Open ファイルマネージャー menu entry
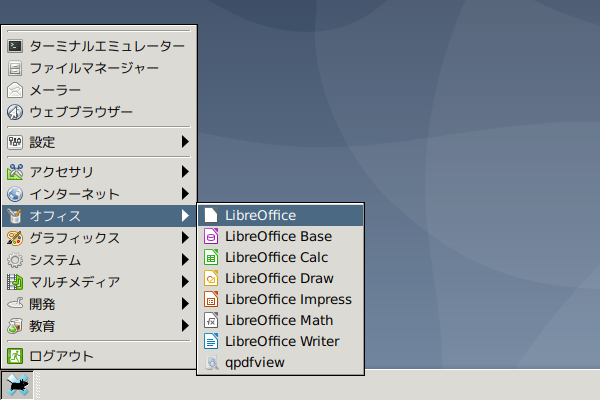This screenshot has height=400, width=600. coord(99,69)
